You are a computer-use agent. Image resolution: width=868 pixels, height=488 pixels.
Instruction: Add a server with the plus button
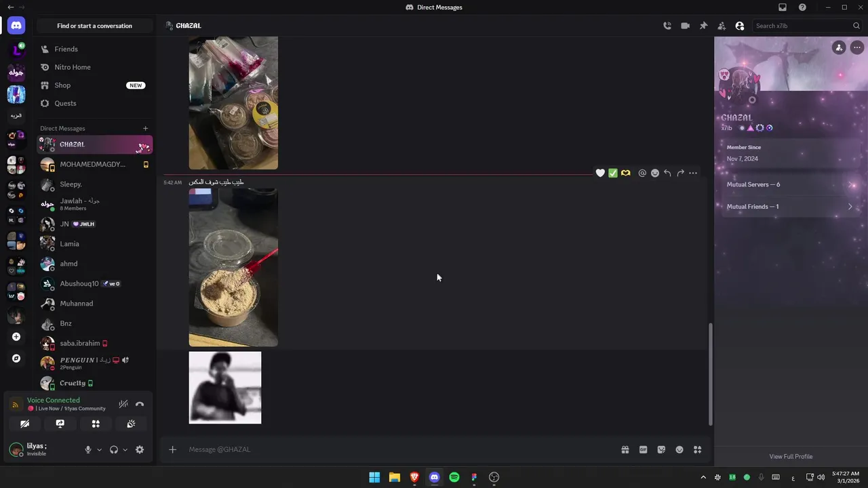[16, 337]
